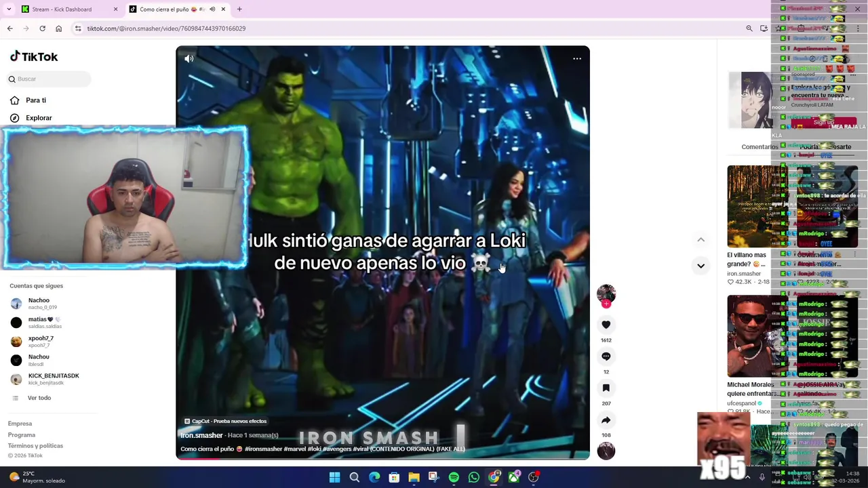Open Spotify from the taskbar
Image resolution: width=868 pixels, height=488 pixels.
point(454,477)
